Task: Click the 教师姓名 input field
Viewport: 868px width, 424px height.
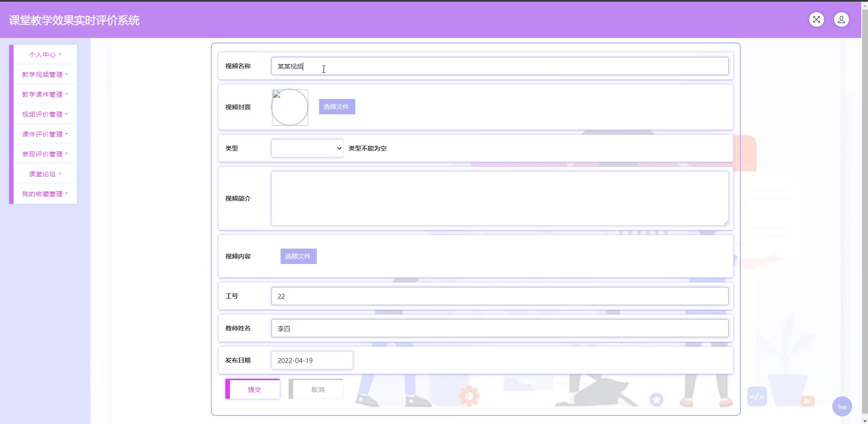Action: click(500, 328)
